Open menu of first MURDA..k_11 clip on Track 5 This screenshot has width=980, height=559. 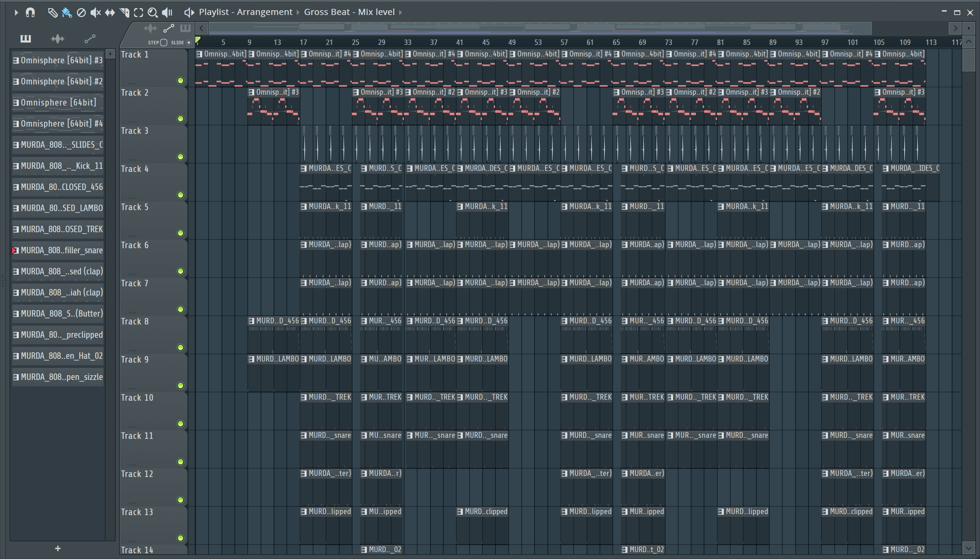304,207
